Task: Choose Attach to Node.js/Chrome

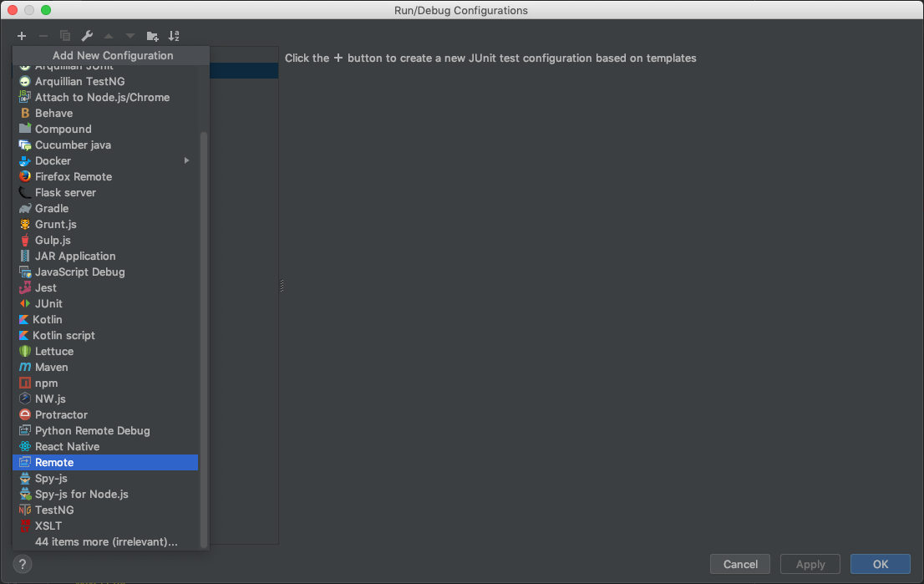Action: [105, 97]
